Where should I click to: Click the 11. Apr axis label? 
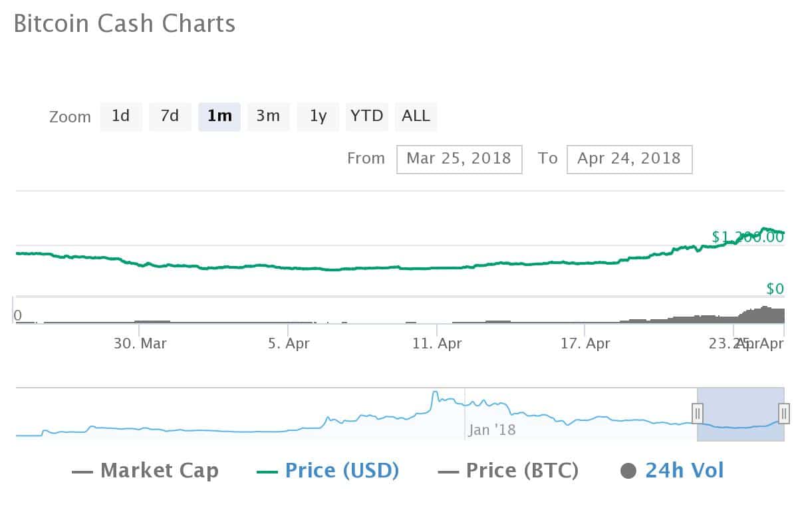[x=437, y=344]
